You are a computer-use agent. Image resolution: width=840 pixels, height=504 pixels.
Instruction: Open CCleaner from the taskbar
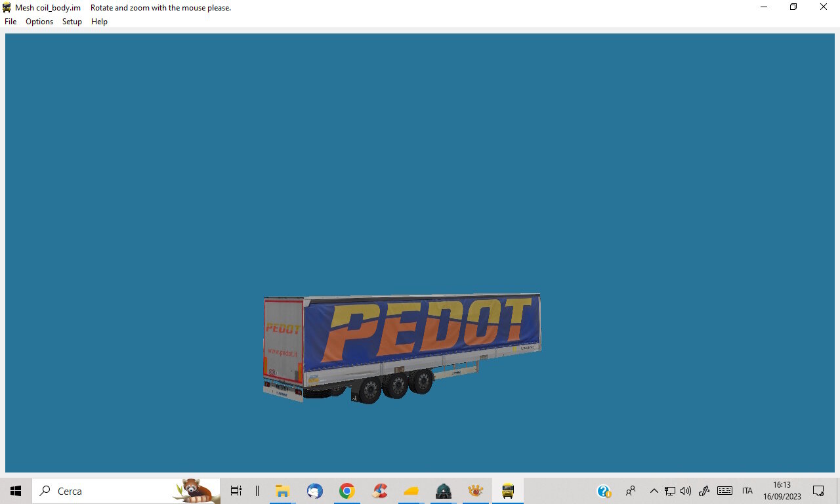(x=379, y=491)
